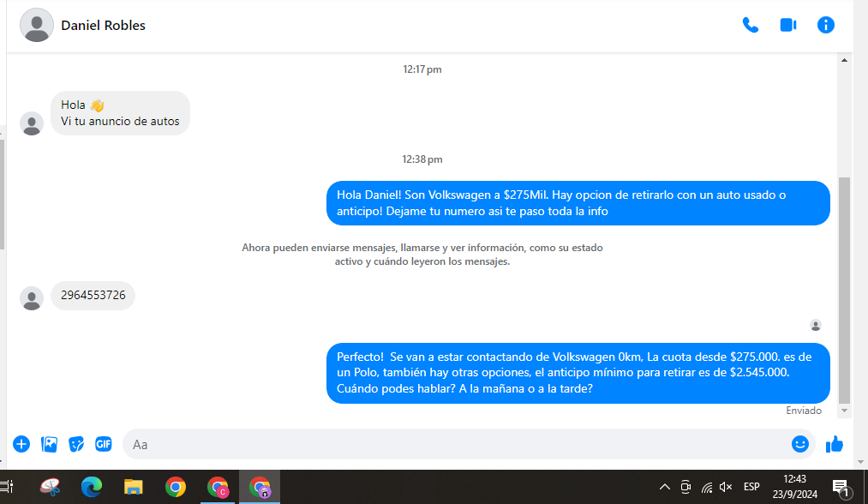The width and height of the screenshot is (868, 504).
Task: Click the small seen-by avatar indicator
Action: [816, 325]
